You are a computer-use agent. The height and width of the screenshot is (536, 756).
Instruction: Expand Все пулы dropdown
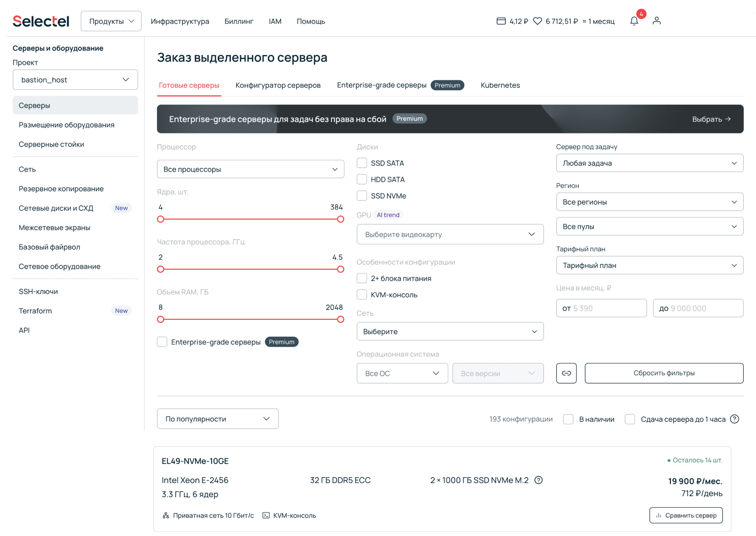(x=650, y=226)
